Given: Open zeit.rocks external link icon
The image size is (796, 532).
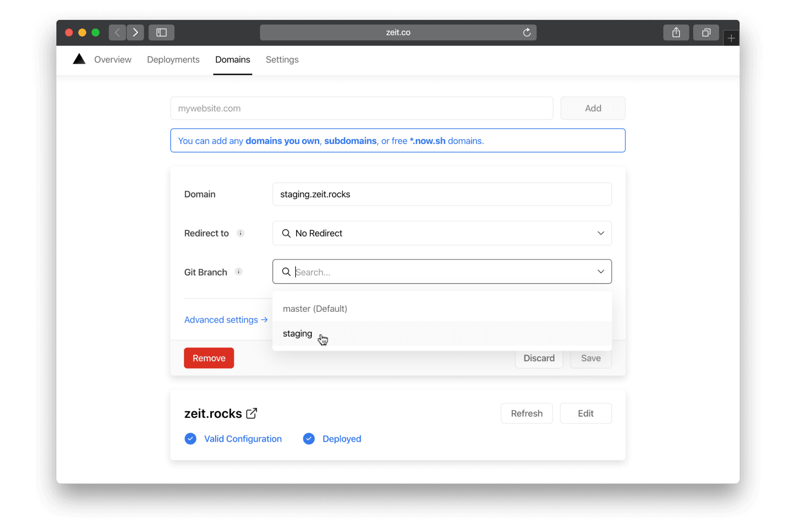Looking at the screenshot, I should [x=252, y=413].
